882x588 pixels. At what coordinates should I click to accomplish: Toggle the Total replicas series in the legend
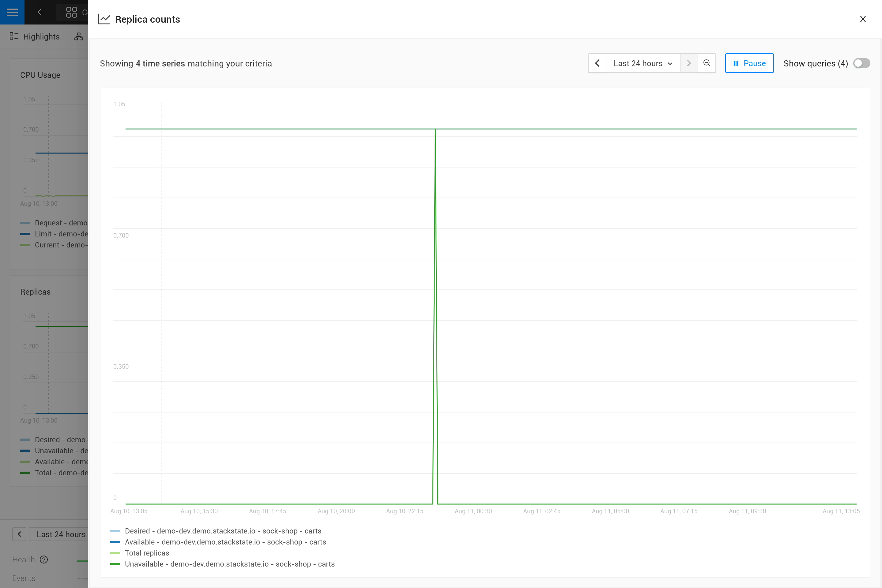point(147,553)
